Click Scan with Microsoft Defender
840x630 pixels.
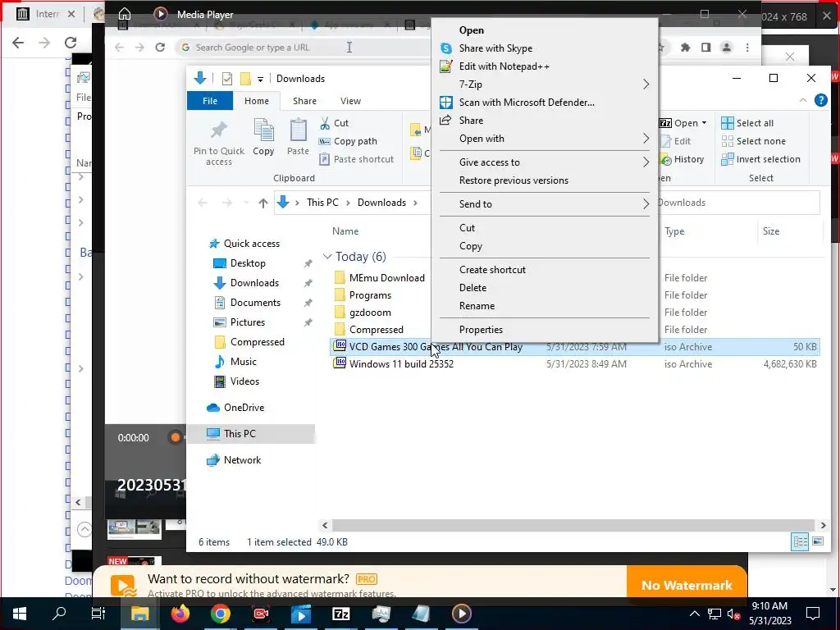pos(527,103)
